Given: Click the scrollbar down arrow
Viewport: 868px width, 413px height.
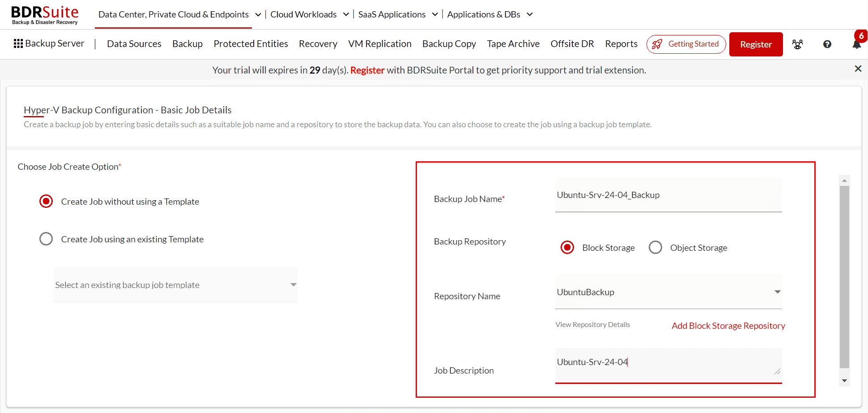Looking at the screenshot, I should [x=844, y=381].
